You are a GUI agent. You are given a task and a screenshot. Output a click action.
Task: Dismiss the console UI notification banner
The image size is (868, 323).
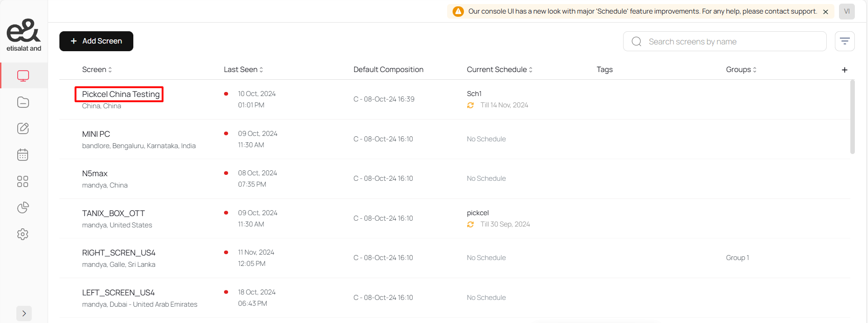pyautogui.click(x=826, y=12)
